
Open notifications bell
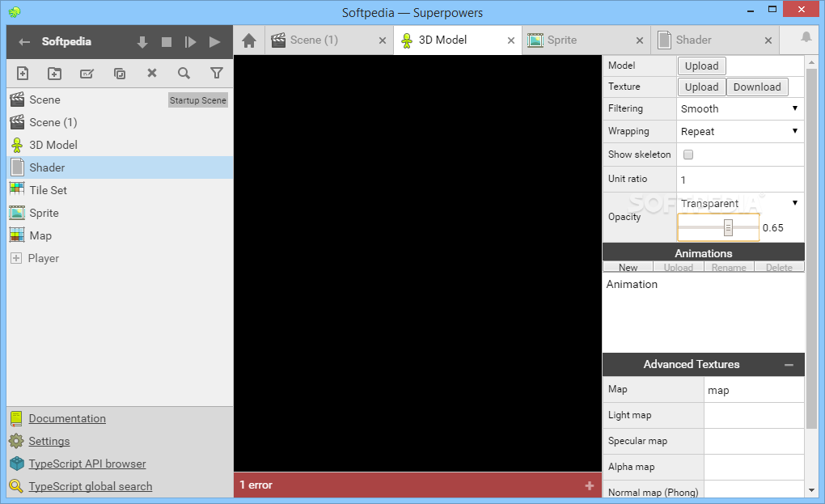click(806, 37)
